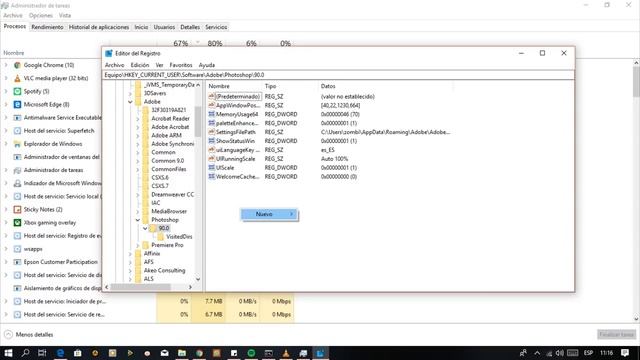This screenshot has height=360, width=640.
Task: Select the VisitedDirs folder key
Action: tap(179, 236)
